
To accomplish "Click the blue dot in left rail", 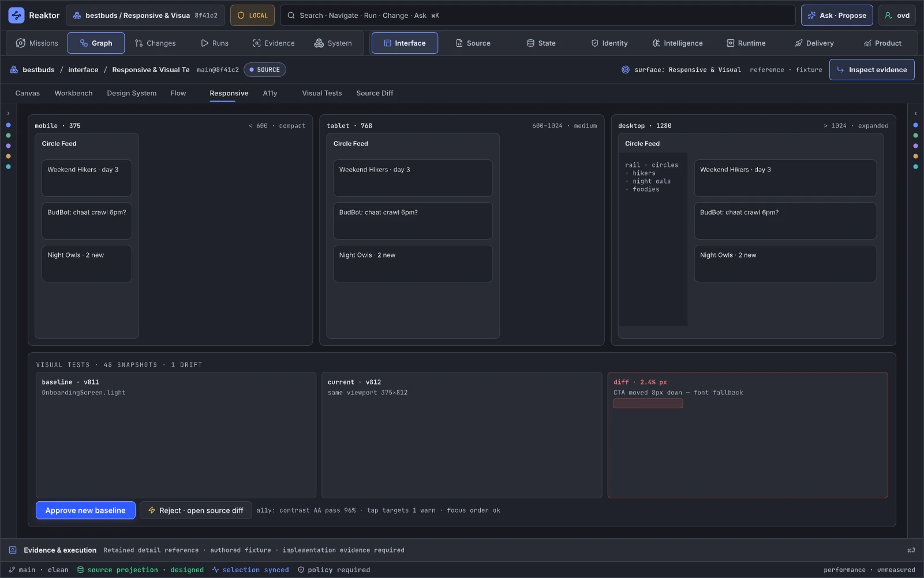I will point(8,125).
